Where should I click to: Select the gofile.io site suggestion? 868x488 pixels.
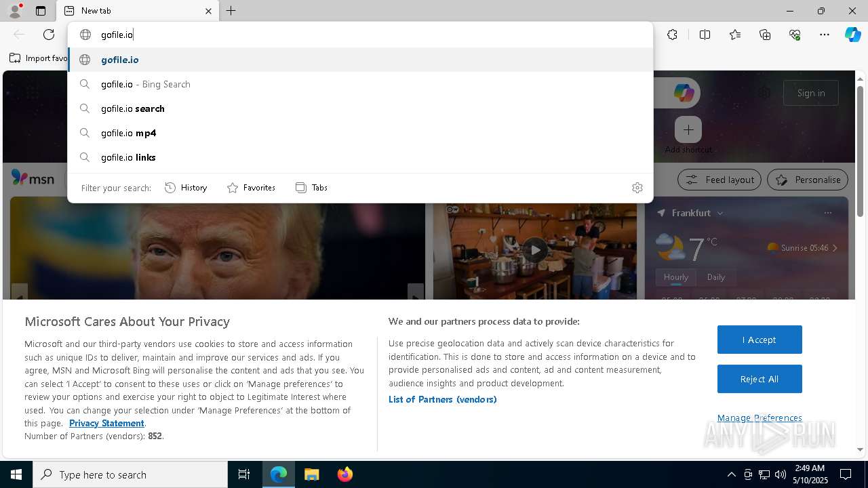point(360,60)
